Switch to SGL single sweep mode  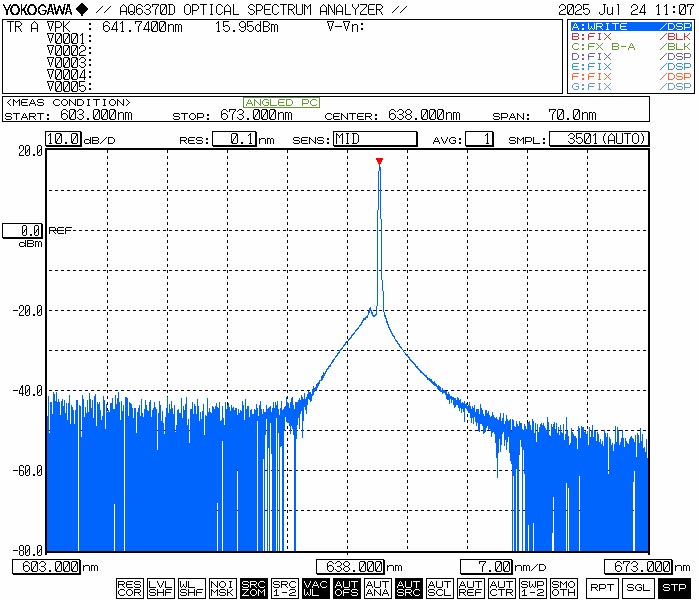click(x=638, y=588)
